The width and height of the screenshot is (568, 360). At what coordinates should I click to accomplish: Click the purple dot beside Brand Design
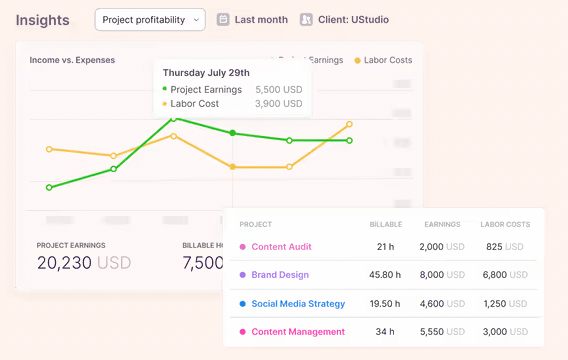243,275
